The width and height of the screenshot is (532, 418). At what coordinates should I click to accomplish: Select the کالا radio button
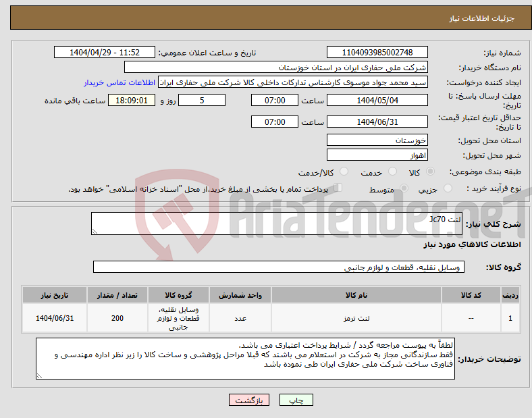point(430,172)
